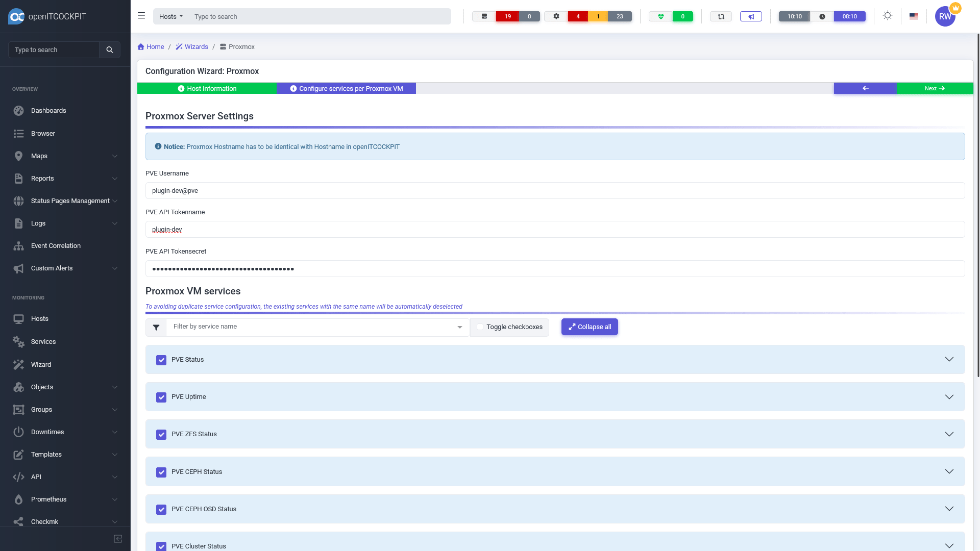The width and height of the screenshot is (980, 551).
Task: Select the Host Information wizard step
Action: pyautogui.click(x=207, y=88)
